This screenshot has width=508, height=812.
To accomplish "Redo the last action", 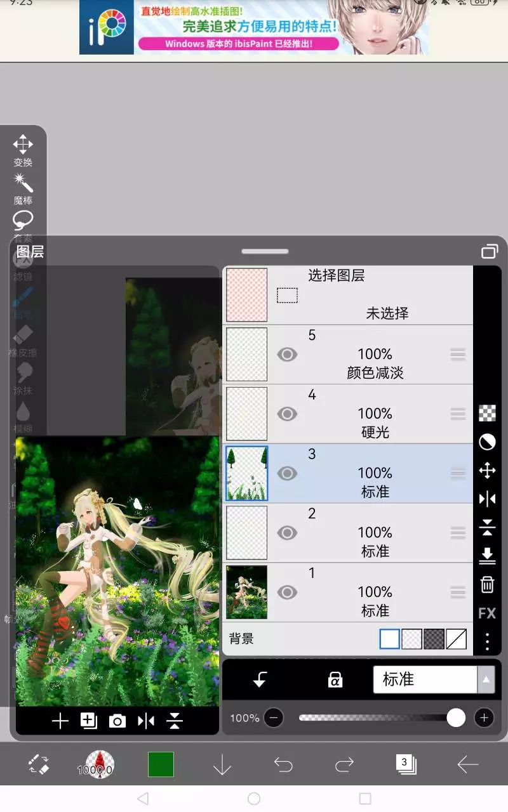I will coord(344,765).
